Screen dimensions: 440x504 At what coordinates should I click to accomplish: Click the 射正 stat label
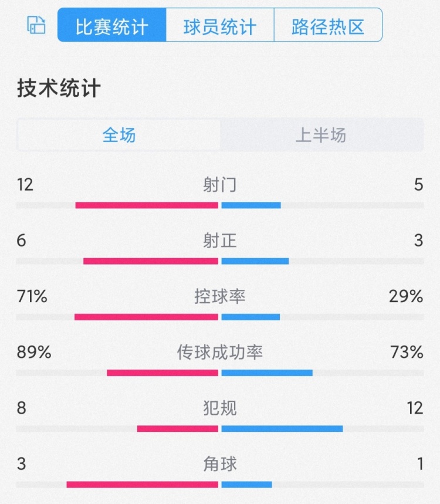[x=220, y=241]
